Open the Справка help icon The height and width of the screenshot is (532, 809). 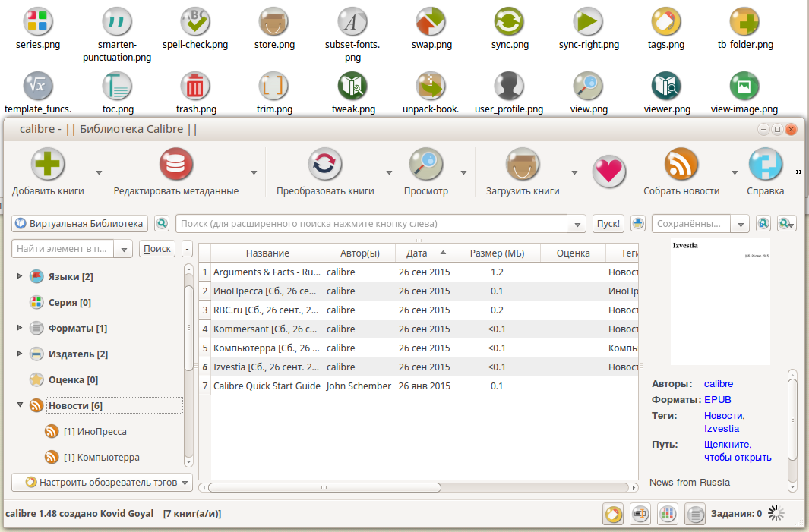point(765,165)
